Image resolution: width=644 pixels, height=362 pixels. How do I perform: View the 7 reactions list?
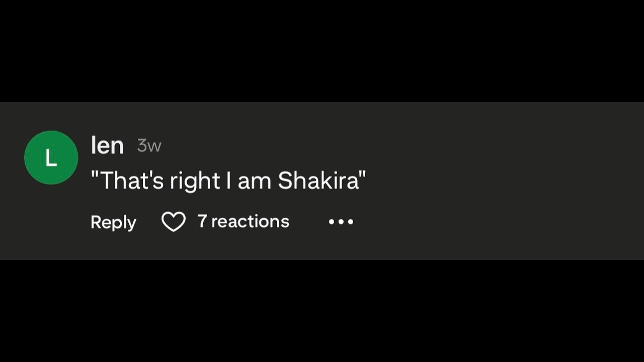(244, 221)
